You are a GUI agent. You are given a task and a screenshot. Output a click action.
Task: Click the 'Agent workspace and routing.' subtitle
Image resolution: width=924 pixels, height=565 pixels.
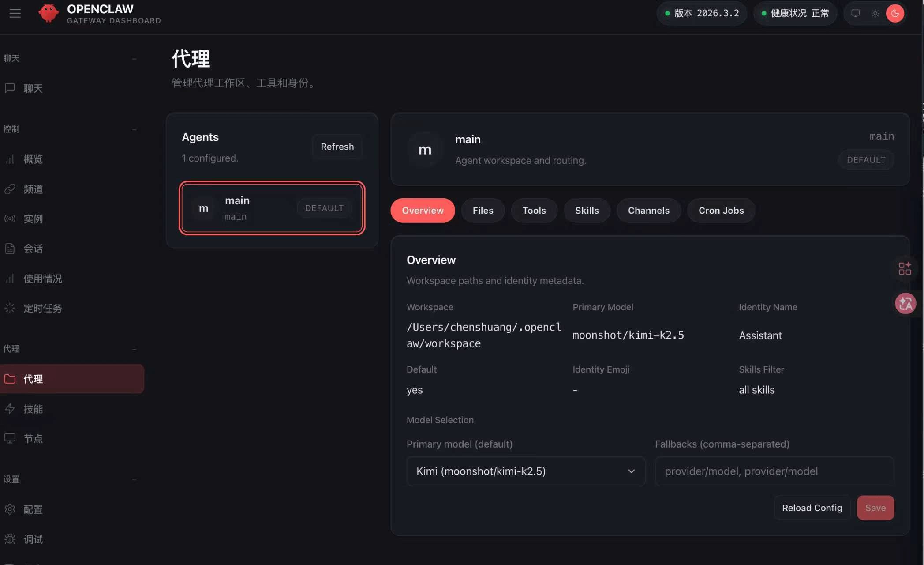click(x=520, y=160)
